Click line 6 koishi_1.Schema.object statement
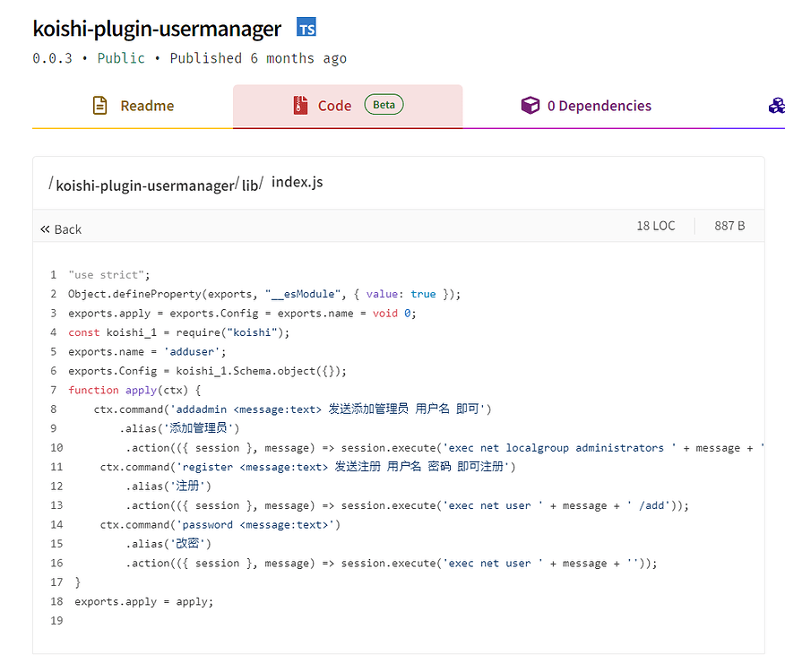The width and height of the screenshot is (785, 672). (x=207, y=371)
